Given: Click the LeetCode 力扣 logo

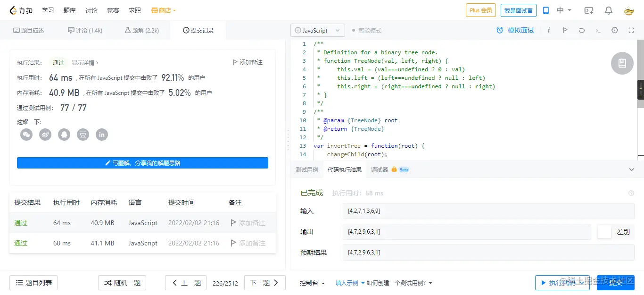Looking at the screenshot, I should tap(22, 10).
